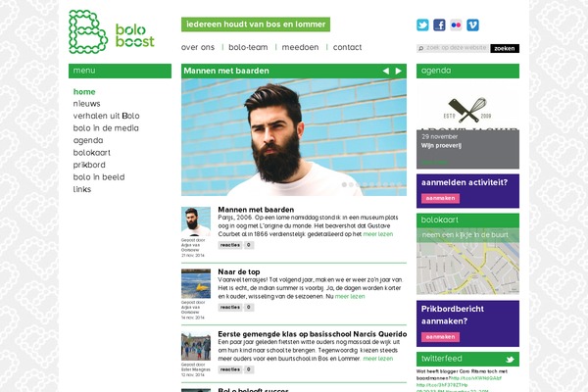Open the 'over ons' navigation item
The image size is (588, 392).
(x=198, y=47)
